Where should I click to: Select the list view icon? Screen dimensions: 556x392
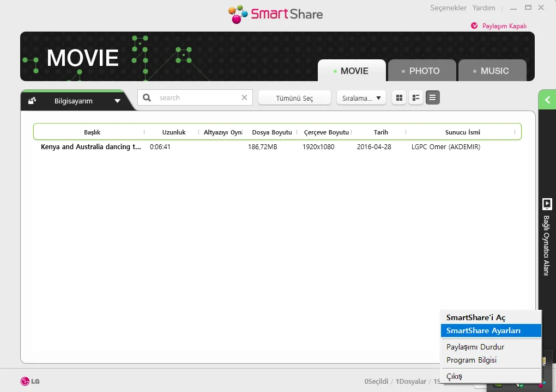[x=433, y=98]
